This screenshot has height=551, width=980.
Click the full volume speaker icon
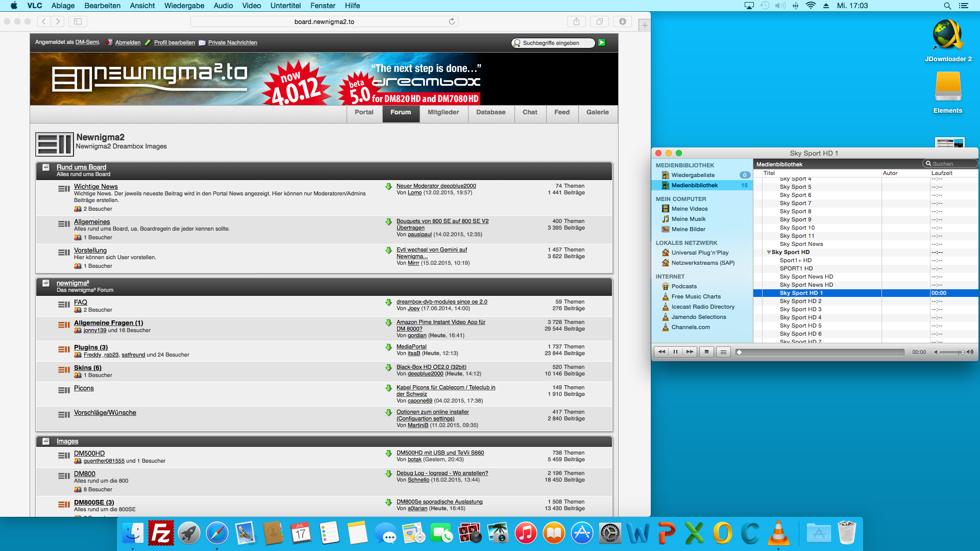tap(970, 352)
